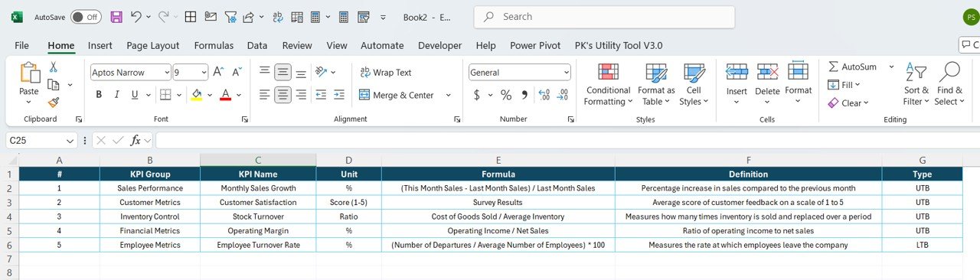The height and width of the screenshot is (280, 980).
Task: Switch to the Power Pivot tab
Action: click(535, 46)
